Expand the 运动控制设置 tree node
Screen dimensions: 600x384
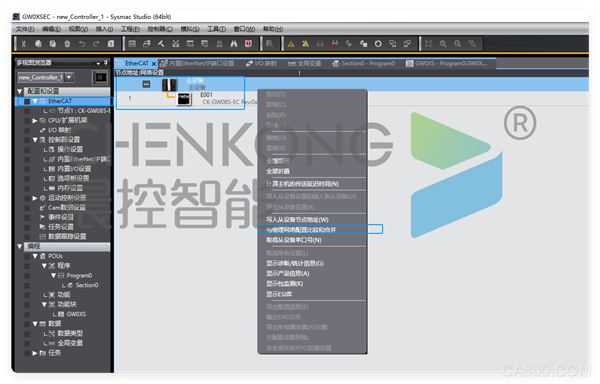coord(35,198)
